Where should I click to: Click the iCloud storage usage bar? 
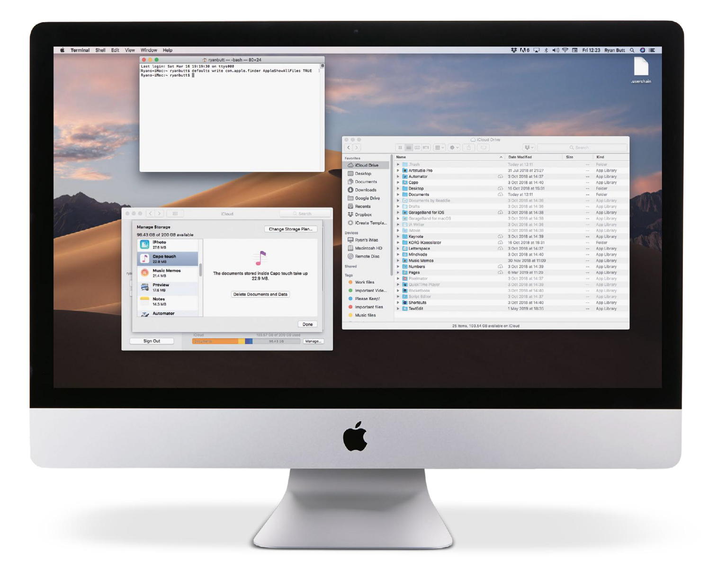point(246,341)
